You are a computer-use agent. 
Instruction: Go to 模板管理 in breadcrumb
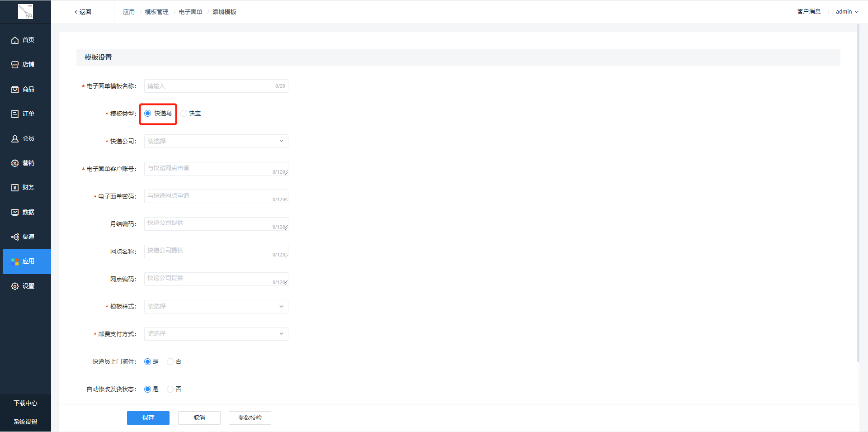tap(156, 12)
